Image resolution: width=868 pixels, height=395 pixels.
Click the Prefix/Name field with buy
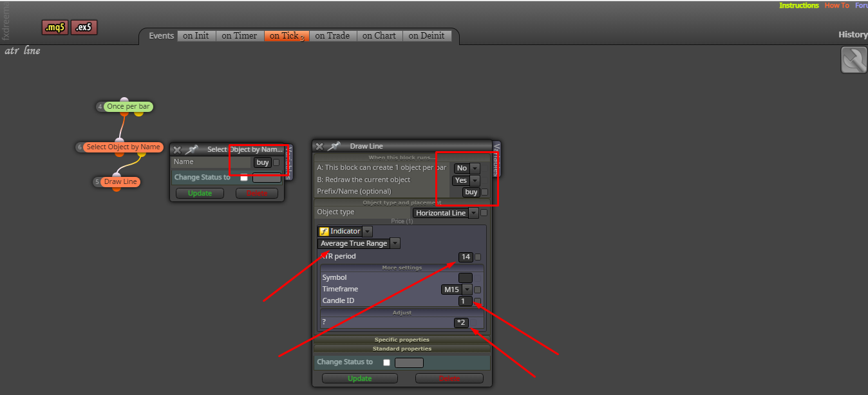[471, 192]
